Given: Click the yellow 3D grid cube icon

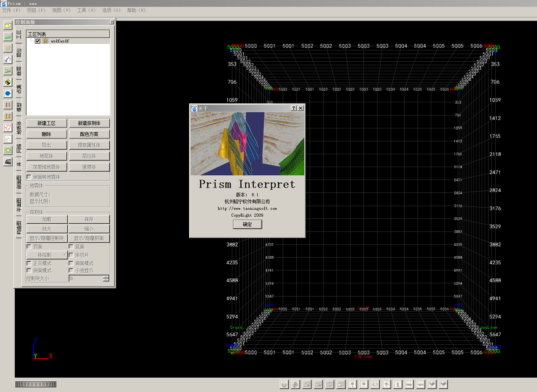Looking at the screenshot, I should point(8,116).
